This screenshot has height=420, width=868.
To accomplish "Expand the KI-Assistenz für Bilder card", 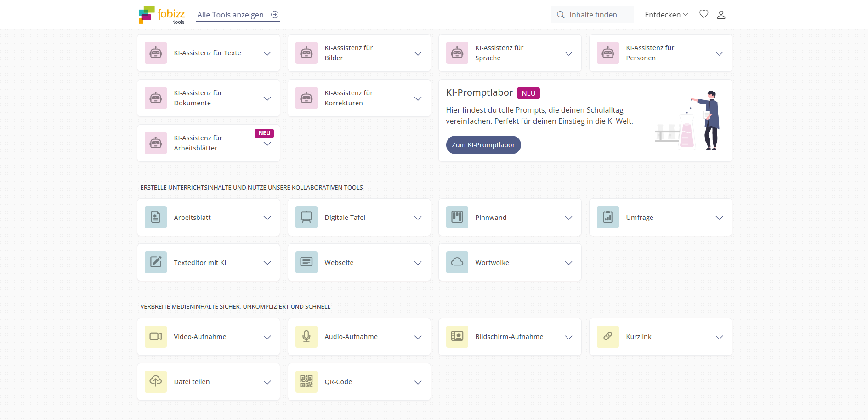I will (x=418, y=53).
